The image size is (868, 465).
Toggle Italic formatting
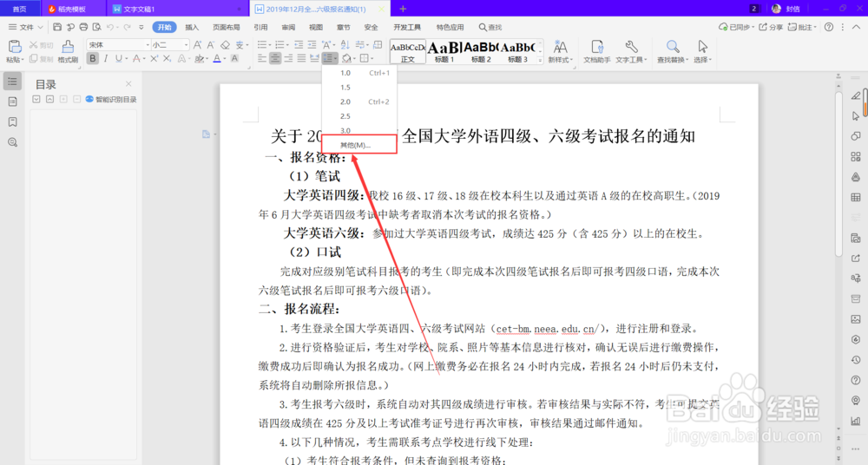pyautogui.click(x=106, y=59)
